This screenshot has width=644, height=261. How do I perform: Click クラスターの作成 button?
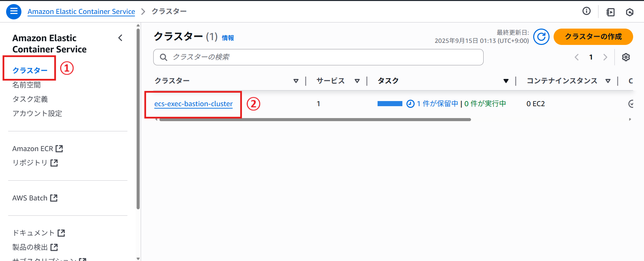click(x=593, y=37)
